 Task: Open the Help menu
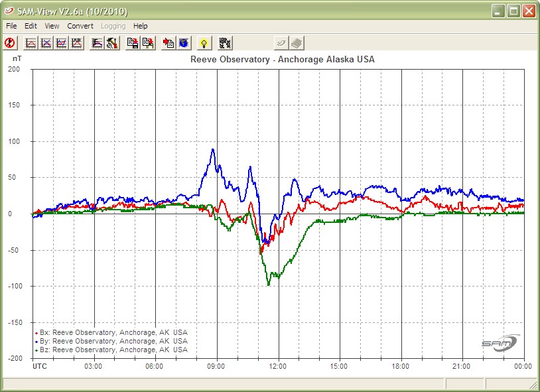click(141, 26)
